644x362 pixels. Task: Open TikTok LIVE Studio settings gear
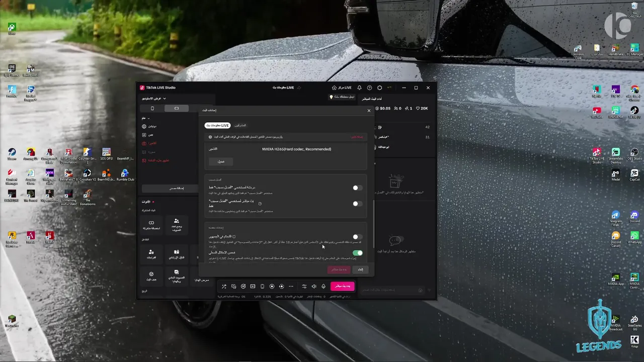[379, 87]
